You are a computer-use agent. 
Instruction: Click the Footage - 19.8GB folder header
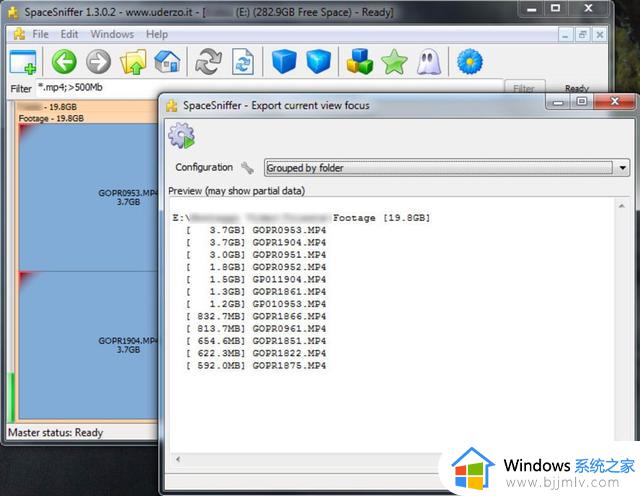tap(51, 118)
